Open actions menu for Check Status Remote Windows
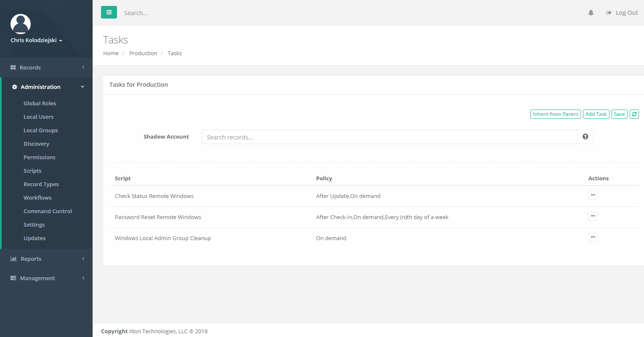Image resolution: width=644 pixels, height=337 pixels. coord(593,195)
